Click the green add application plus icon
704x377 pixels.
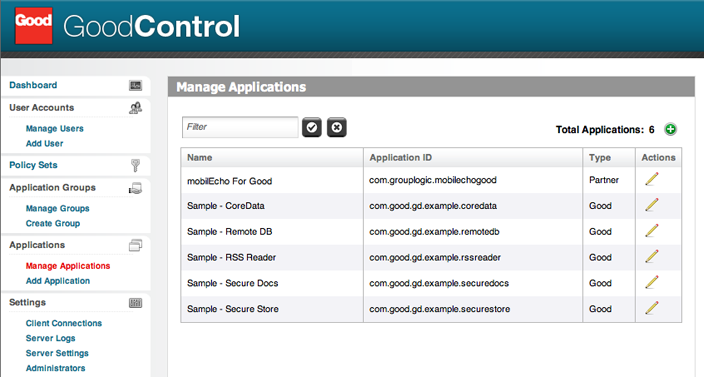(x=670, y=129)
